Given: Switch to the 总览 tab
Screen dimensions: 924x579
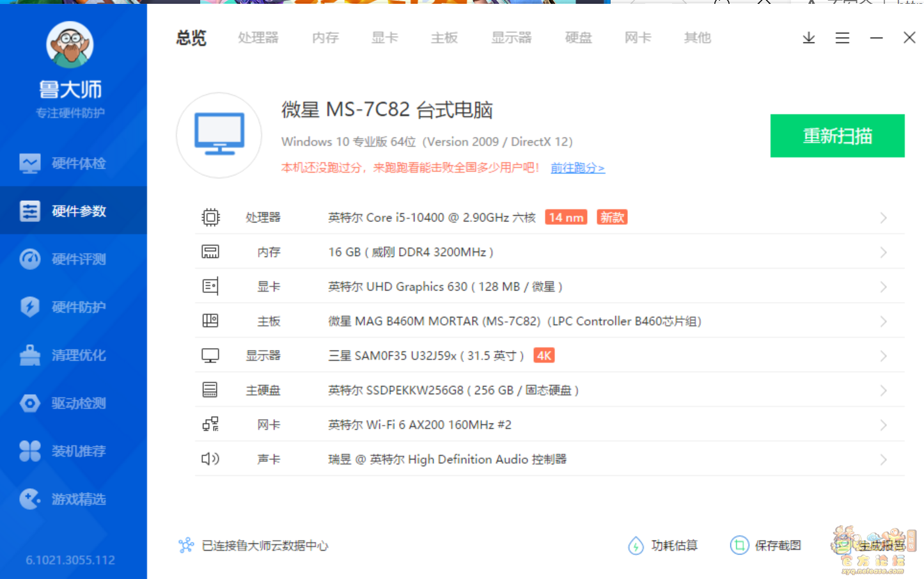Looking at the screenshot, I should [191, 38].
